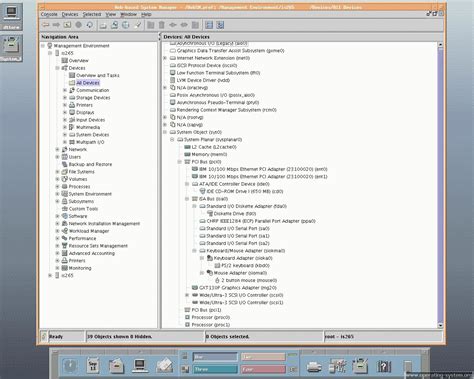
Task: Select LVM Device Driver (lvdd) row
Action: [203, 80]
